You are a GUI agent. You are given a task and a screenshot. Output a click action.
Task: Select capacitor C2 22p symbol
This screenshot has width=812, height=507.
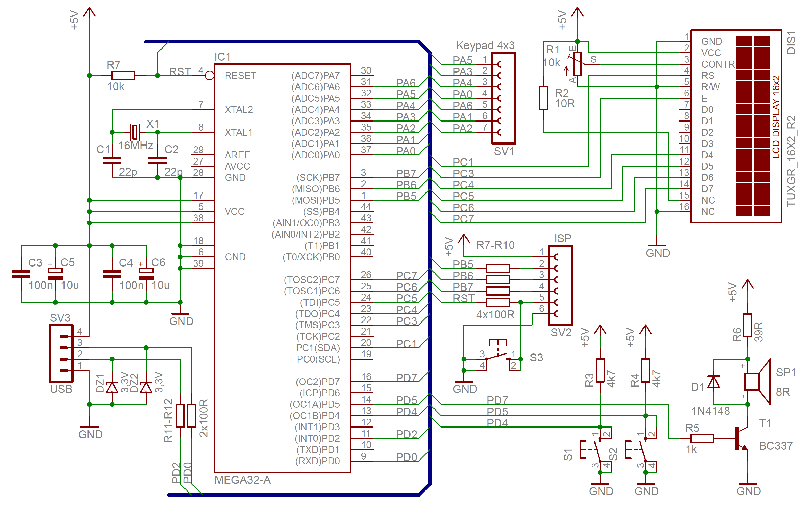157,161
